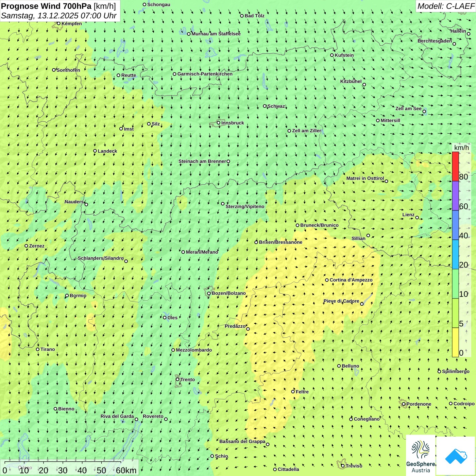476x476 pixels.
Task: Click the Spilimbergo label
Action: point(456,371)
